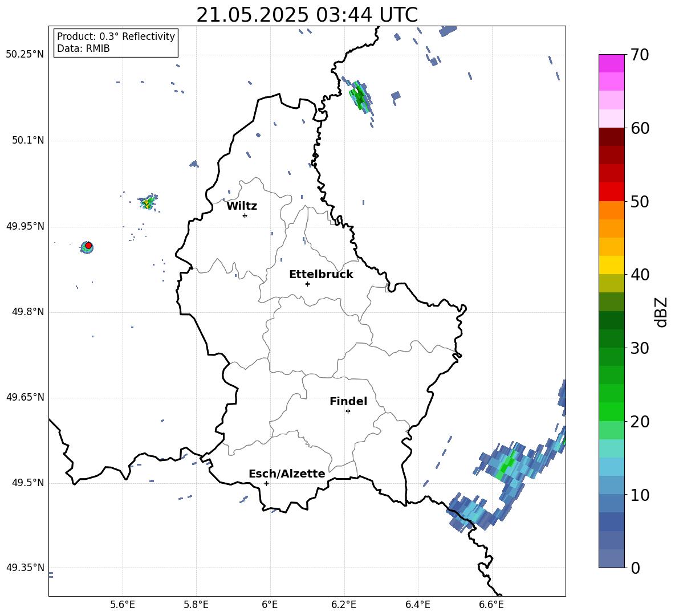Click the 5.8°E longitude label
Screen dimensions: 675x616
(x=196, y=605)
